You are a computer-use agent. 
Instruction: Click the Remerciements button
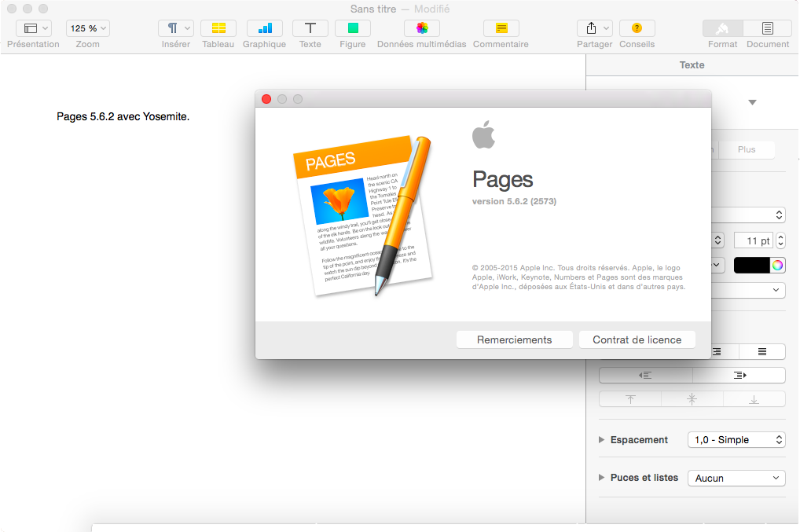coord(514,339)
